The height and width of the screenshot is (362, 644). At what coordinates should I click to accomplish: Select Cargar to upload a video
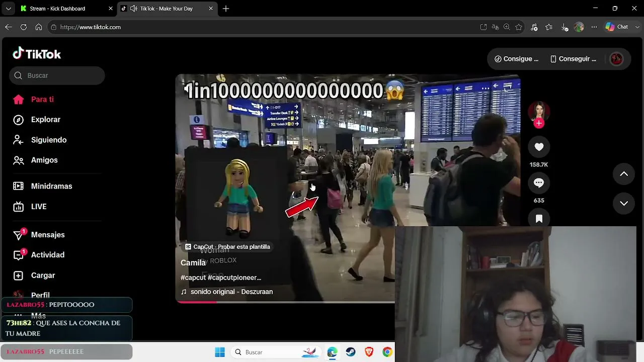click(x=43, y=276)
